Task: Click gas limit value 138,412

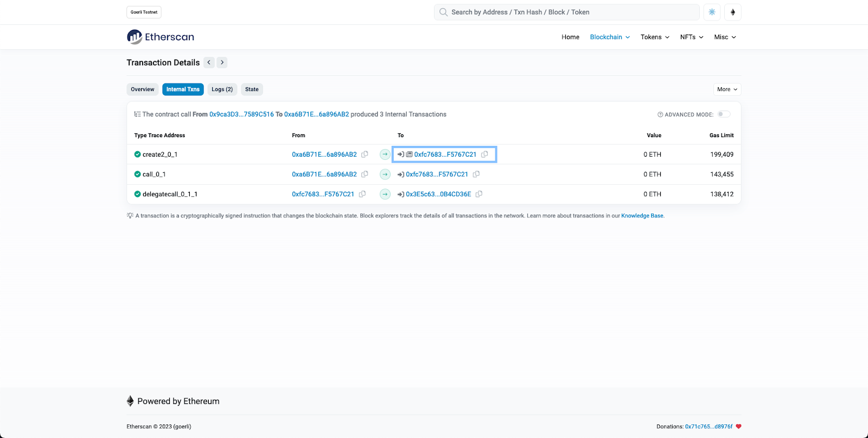Action: pos(722,194)
